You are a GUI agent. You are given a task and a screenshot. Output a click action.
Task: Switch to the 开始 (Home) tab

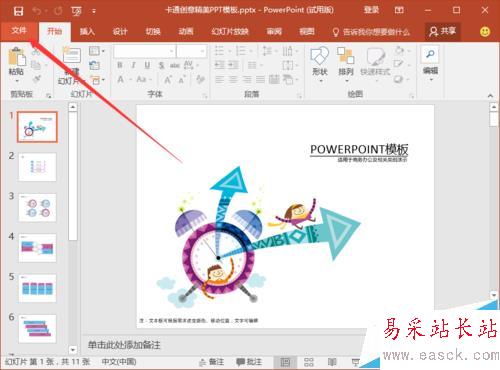pyautogui.click(x=55, y=32)
